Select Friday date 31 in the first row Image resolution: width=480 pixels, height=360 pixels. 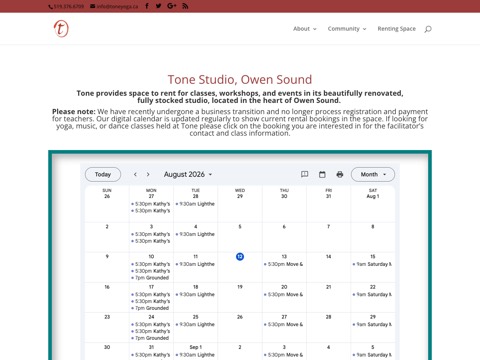coord(328,196)
